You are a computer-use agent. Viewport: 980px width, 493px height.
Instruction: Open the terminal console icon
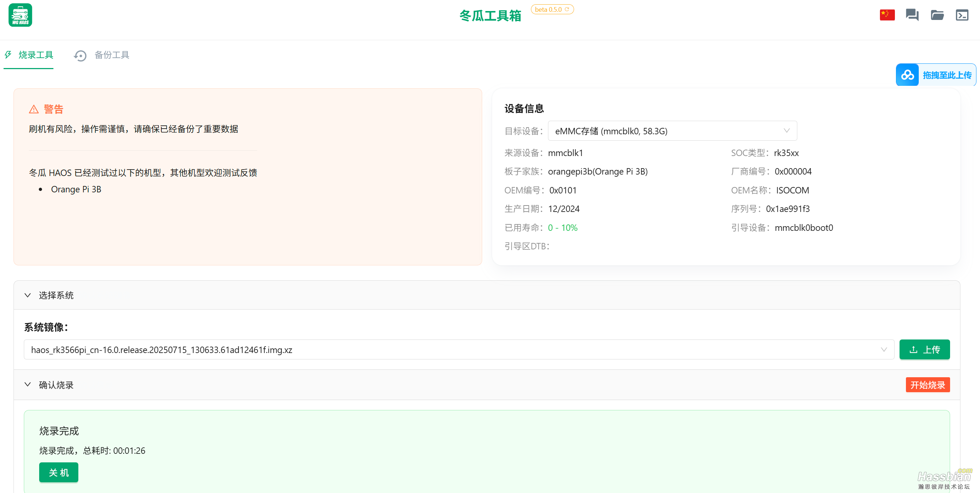(x=962, y=15)
